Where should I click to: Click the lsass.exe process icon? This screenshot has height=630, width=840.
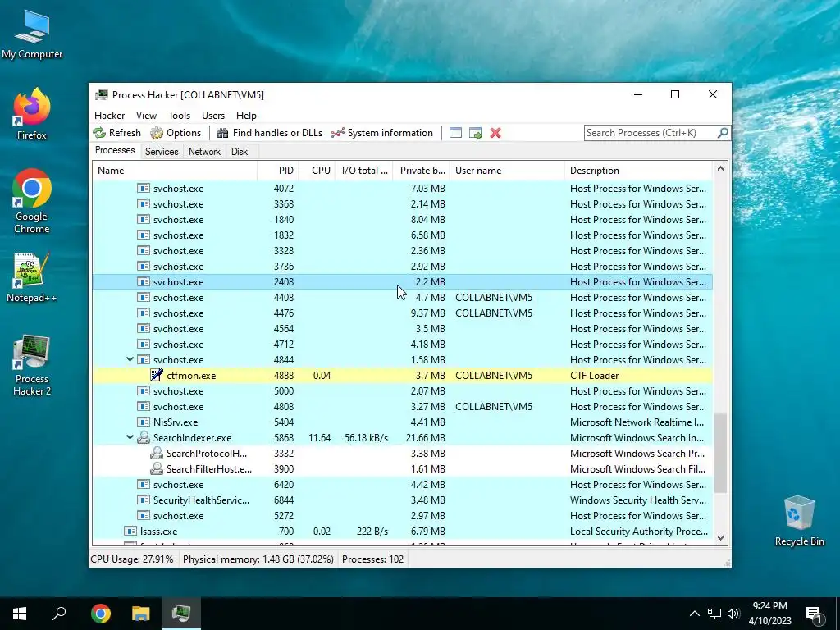130,531
